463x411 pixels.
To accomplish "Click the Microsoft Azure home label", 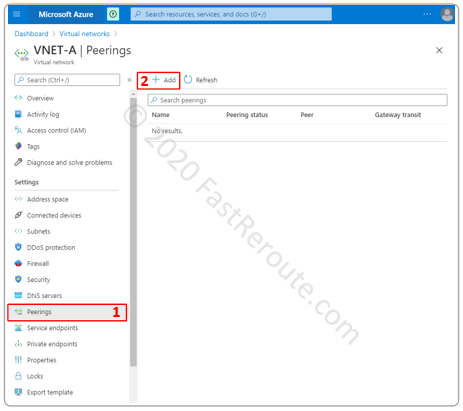I will (66, 14).
